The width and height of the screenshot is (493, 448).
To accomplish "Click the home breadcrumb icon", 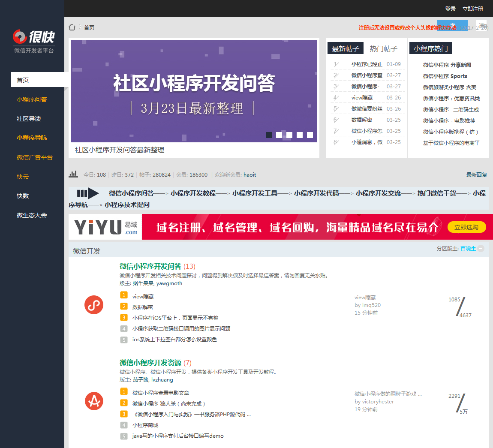I will [72, 27].
